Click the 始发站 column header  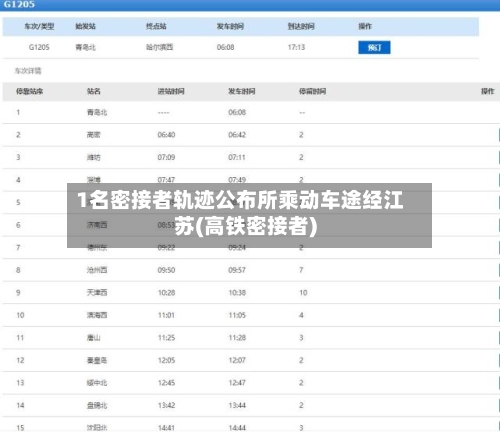[85, 26]
